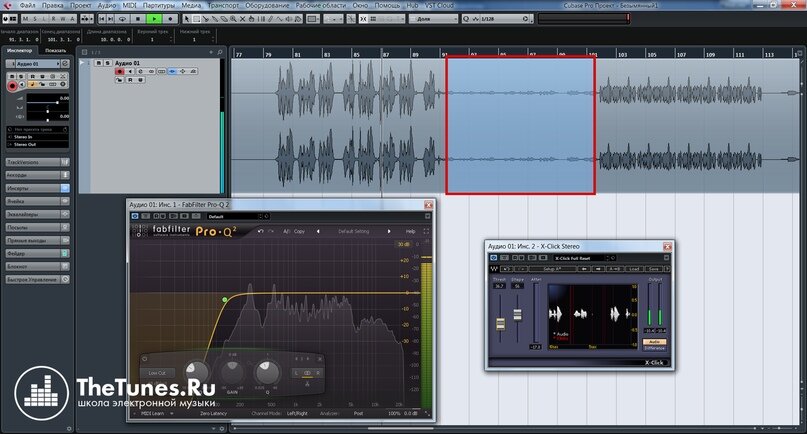Image resolution: width=807 pixels, height=434 pixels.
Task: Click the X-Click Load button
Action: (634, 269)
